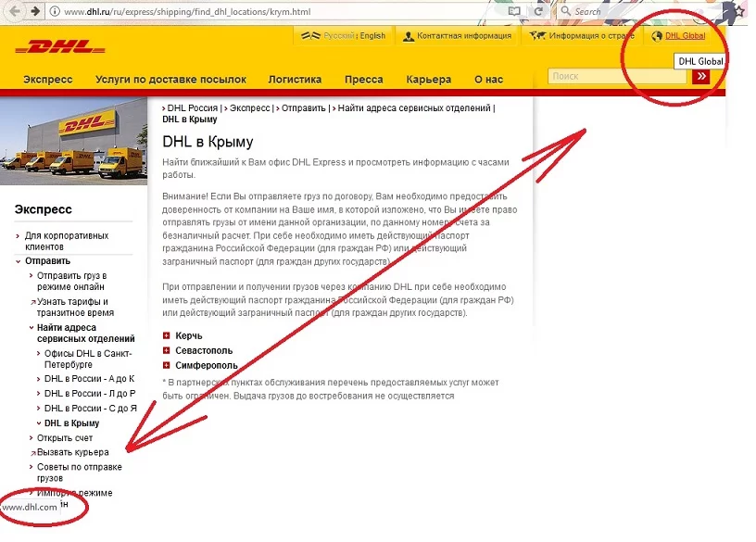The width and height of the screenshot is (756, 542).
Task: Click DHL Россия breadcrumb
Action: (x=193, y=108)
